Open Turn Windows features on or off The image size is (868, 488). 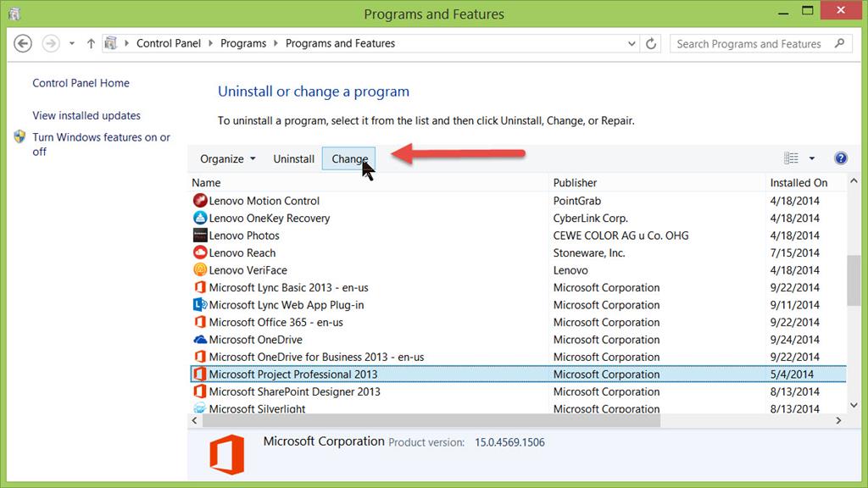[102, 144]
